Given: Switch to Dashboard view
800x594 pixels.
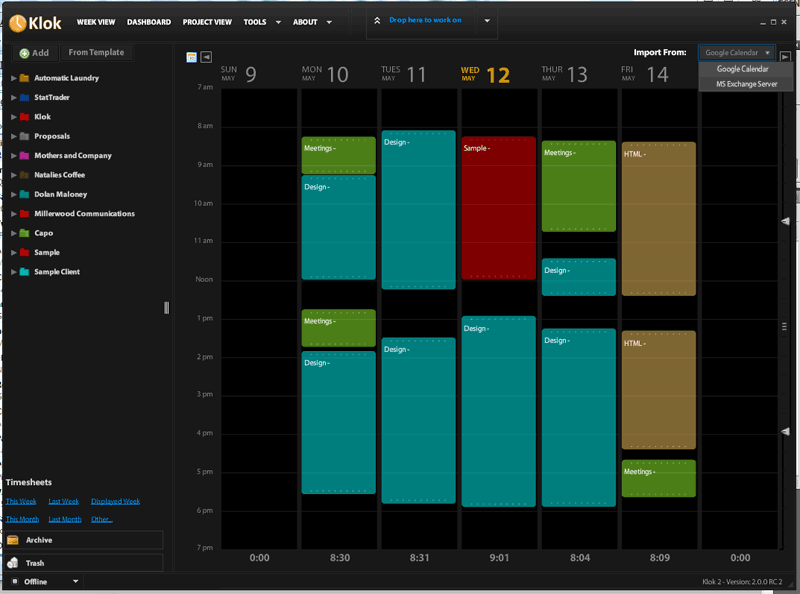Looking at the screenshot, I should point(149,22).
